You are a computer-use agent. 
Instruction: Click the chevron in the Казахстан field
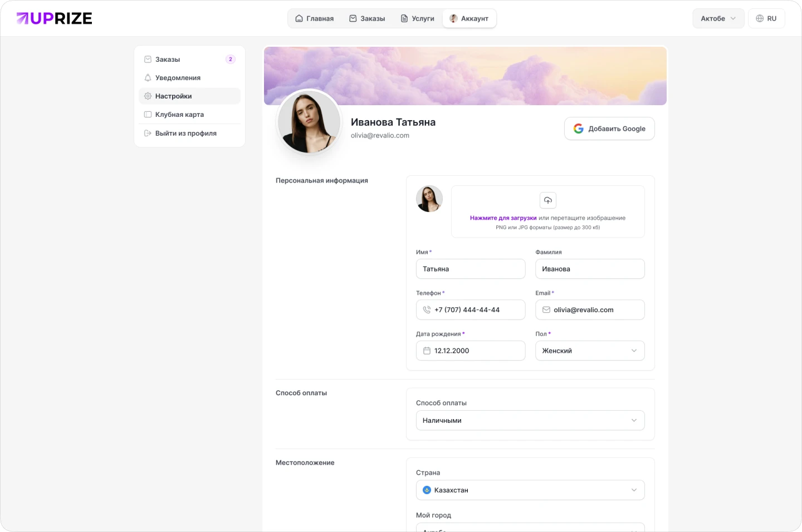[x=634, y=490]
